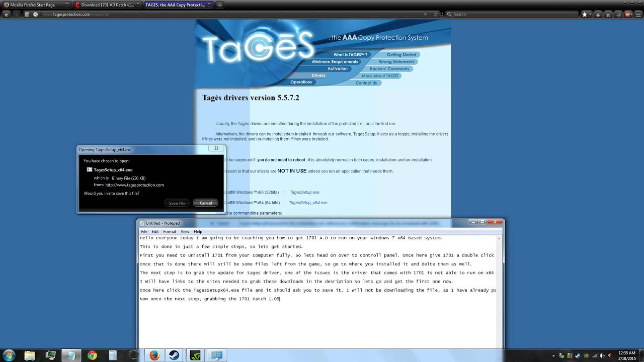The image size is (644, 362).
Task: Switch to the Notepad taskbar button
Action: 71,355
